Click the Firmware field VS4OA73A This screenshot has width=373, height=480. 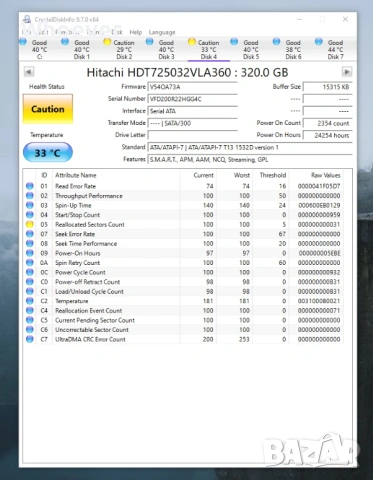pos(192,87)
